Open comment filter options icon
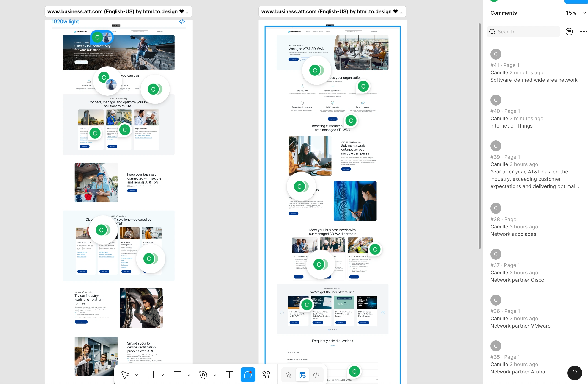This screenshot has width=588, height=384. pyautogui.click(x=569, y=32)
